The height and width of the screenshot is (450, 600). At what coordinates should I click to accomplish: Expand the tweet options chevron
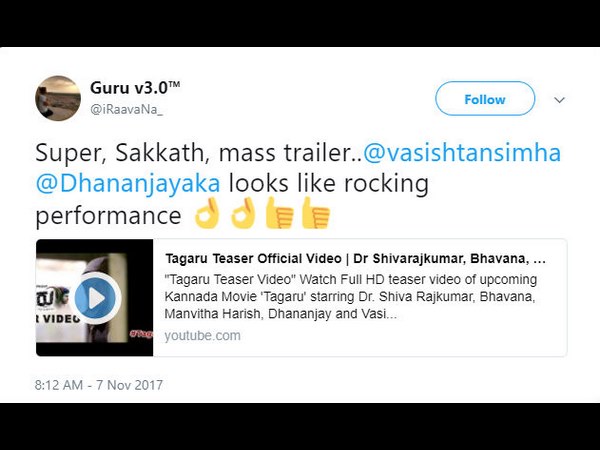tap(559, 100)
